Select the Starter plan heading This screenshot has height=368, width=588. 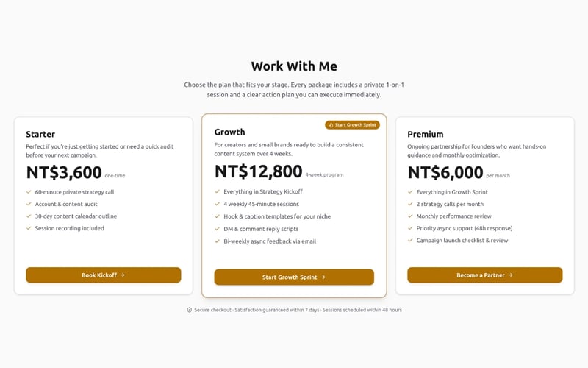(x=40, y=134)
